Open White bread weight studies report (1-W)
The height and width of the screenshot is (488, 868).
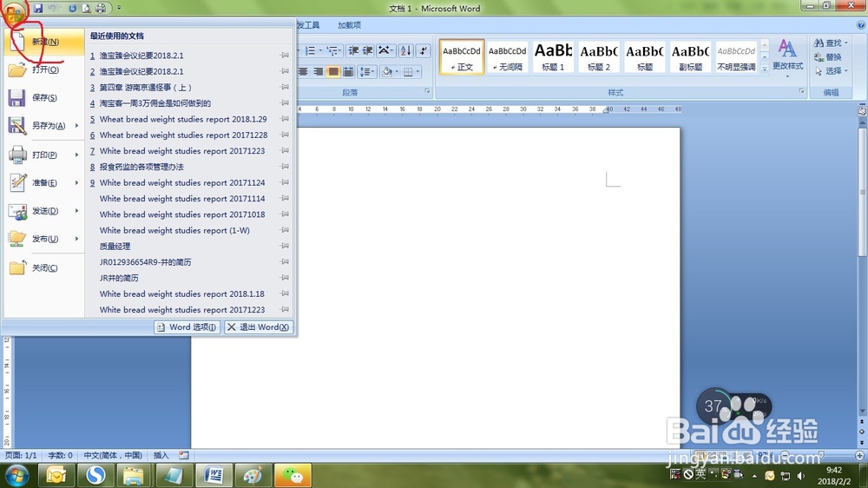click(x=174, y=230)
